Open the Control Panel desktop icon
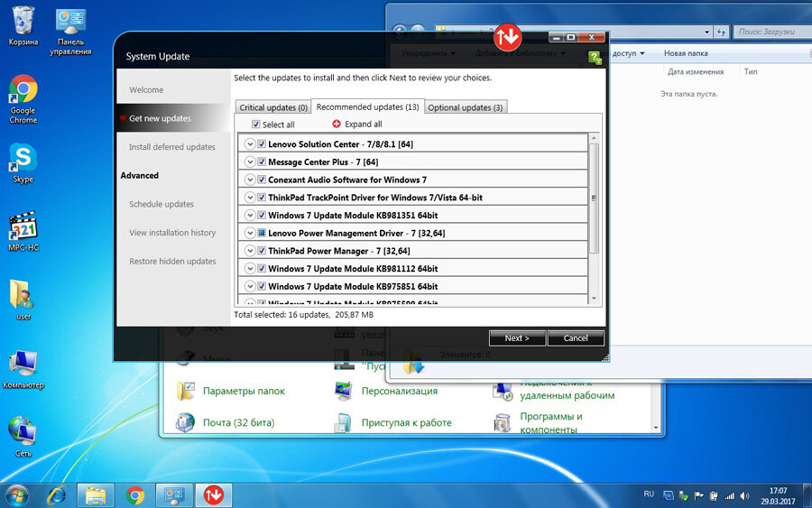 point(70,31)
